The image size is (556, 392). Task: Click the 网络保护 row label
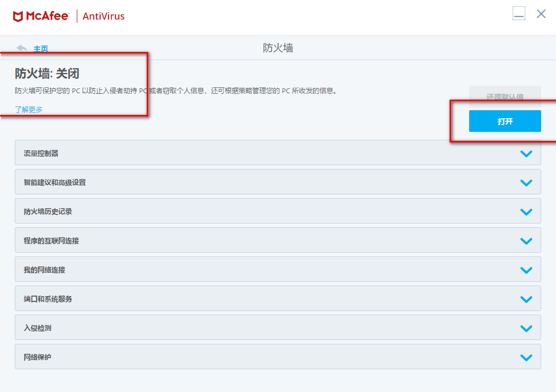(x=38, y=357)
